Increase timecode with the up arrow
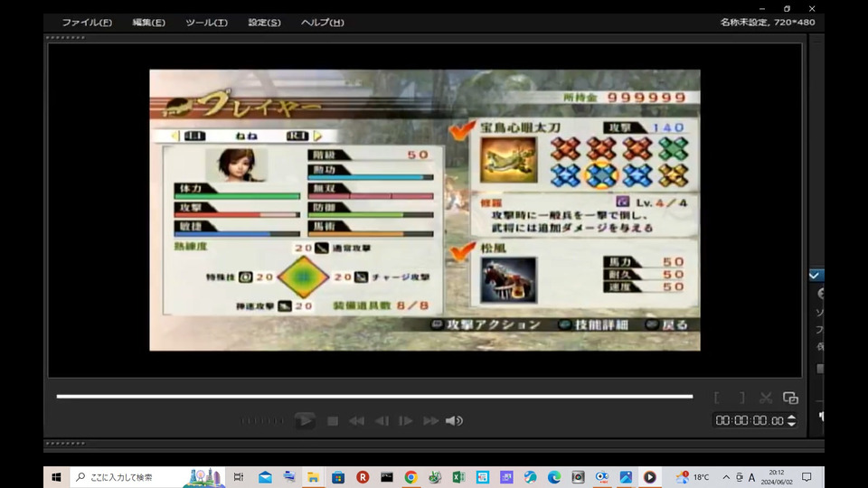 coord(792,418)
